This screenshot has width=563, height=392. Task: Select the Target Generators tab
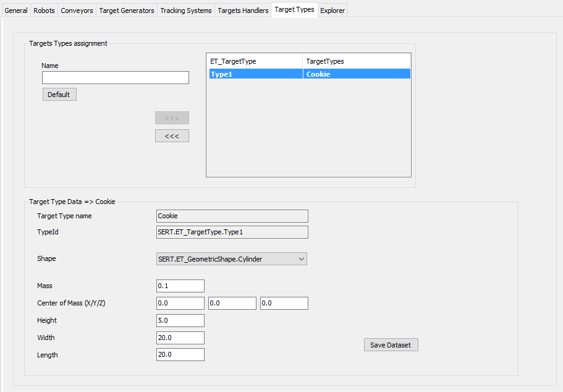click(x=127, y=11)
